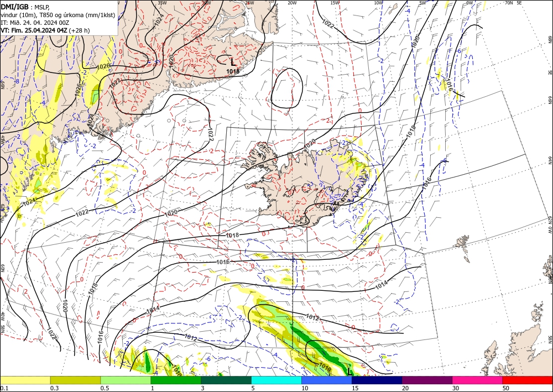
Task: Click the "50" legend scale label
Action: pyautogui.click(x=506, y=388)
